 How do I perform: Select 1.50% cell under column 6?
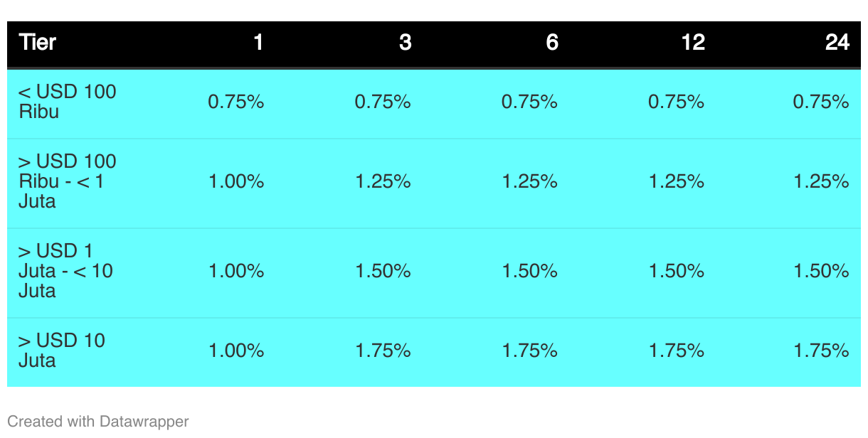coord(529,271)
